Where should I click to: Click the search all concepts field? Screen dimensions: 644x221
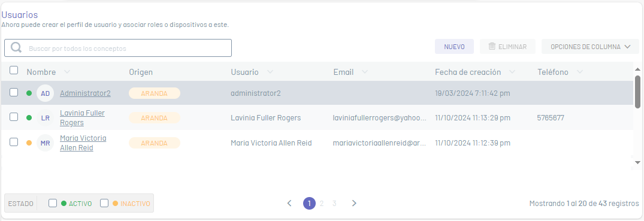(118, 48)
